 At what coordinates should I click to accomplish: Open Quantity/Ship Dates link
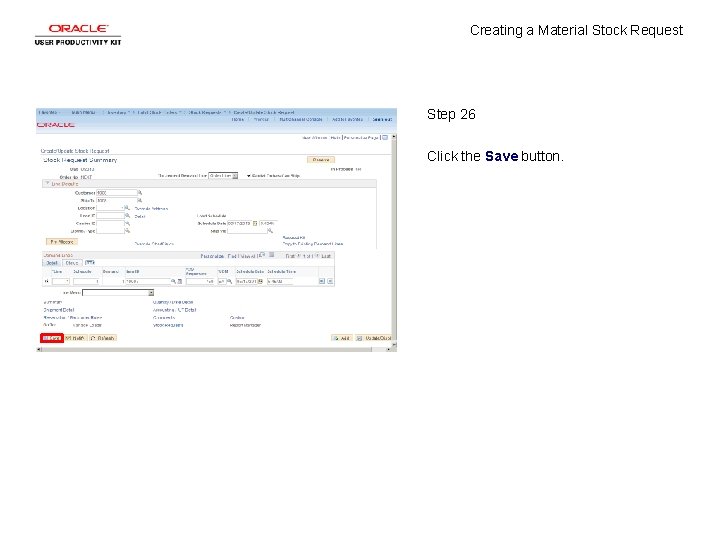click(173, 302)
